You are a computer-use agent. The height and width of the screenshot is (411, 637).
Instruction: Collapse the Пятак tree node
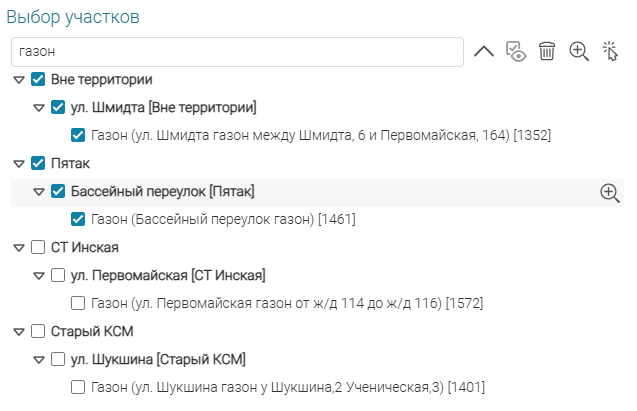coord(19,163)
